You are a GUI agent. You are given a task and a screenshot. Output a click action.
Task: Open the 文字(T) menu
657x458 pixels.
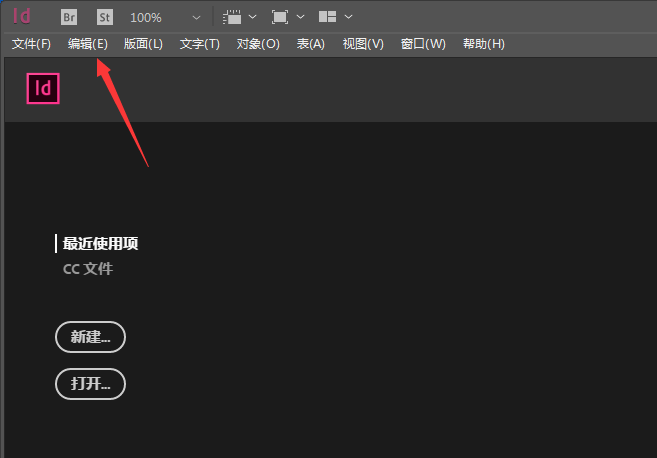click(x=199, y=44)
